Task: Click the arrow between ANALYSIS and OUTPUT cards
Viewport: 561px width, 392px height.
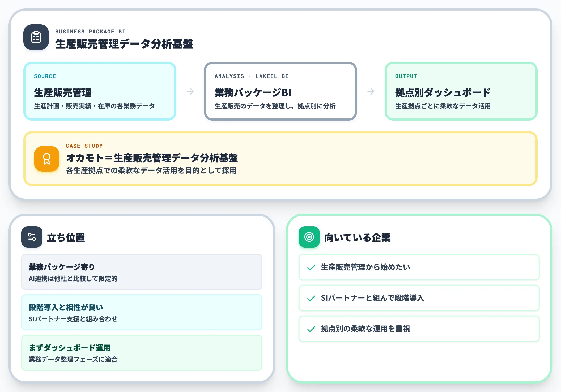Action: pos(371,91)
